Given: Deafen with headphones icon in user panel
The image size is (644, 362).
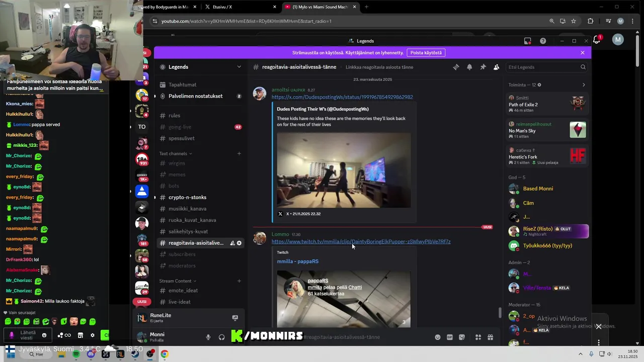Looking at the screenshot, I should point(221,337).
